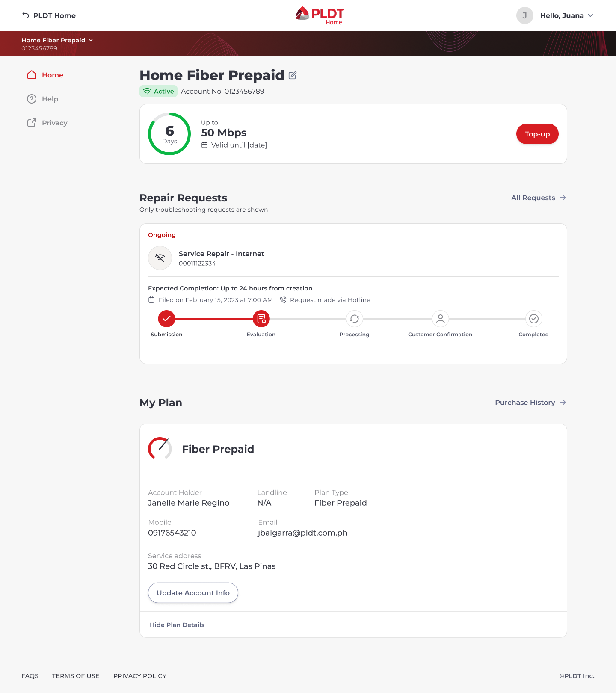This screenshot has height=693, width=616.
Task: Open the All Requests link
Action: point(533,198)
